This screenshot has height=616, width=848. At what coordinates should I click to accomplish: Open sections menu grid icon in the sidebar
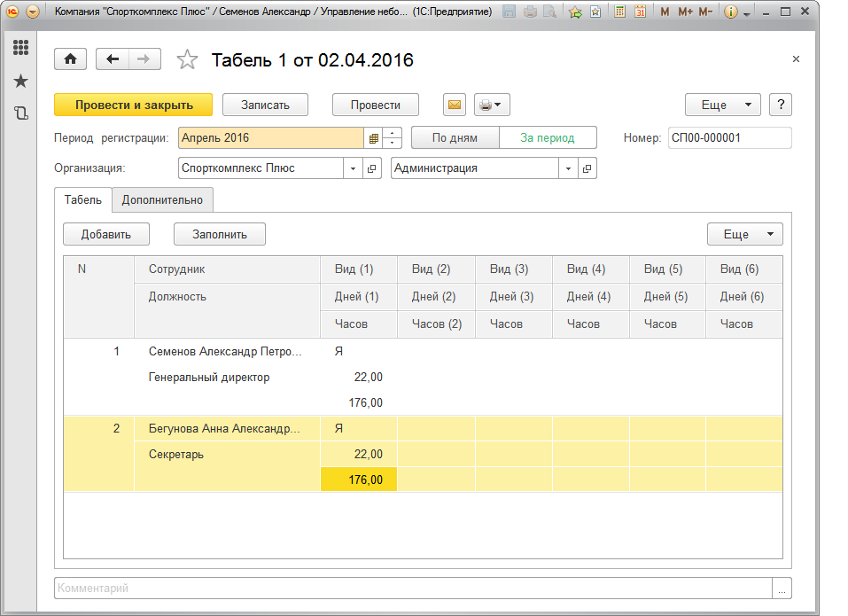pos(20,48)
